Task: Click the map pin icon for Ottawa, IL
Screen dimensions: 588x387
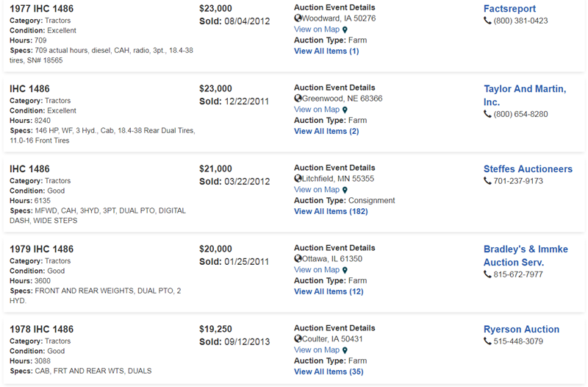Action: [345, 271]
